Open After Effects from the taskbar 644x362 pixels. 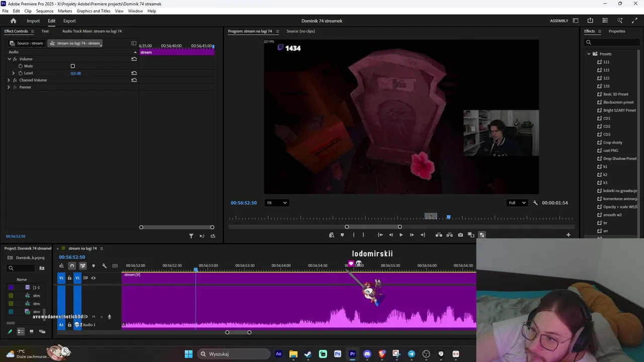point(279,354)
